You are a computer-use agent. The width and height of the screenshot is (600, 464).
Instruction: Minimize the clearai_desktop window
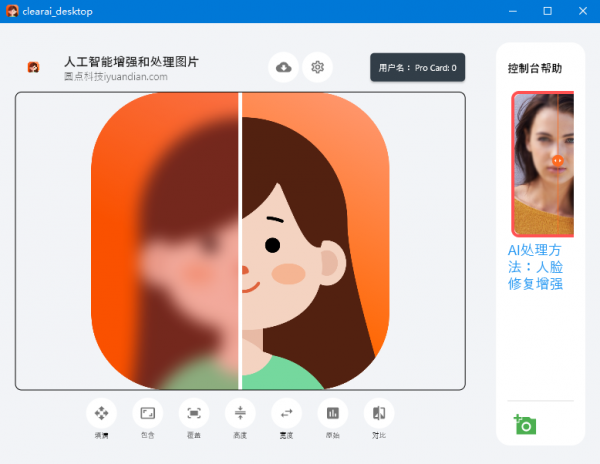coord(513,11)
